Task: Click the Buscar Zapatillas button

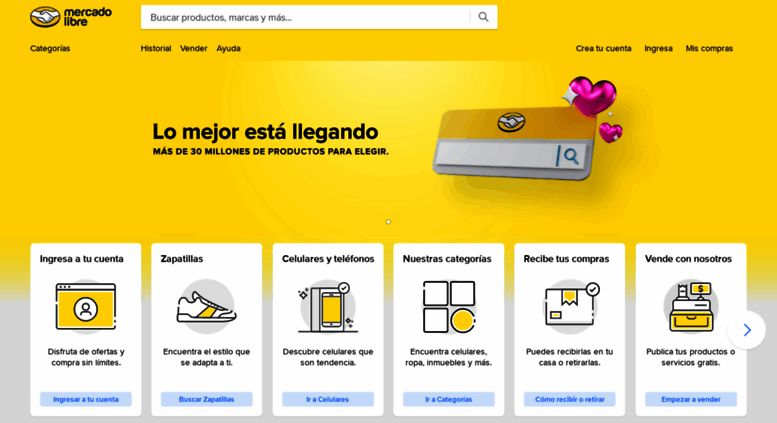Action: coord(207,399)
